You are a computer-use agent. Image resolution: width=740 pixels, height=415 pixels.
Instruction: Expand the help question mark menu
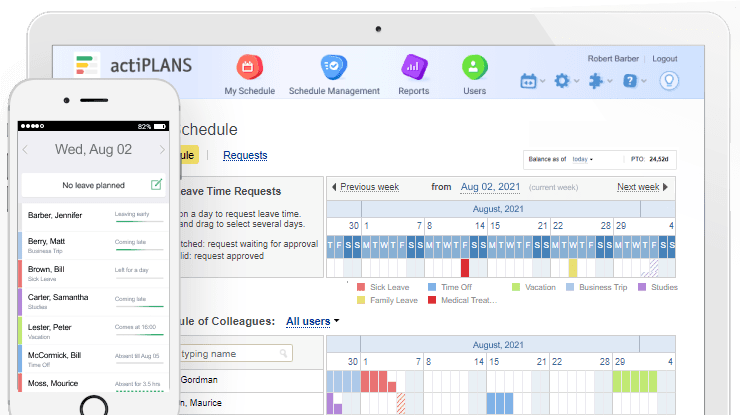pos(634,81)
